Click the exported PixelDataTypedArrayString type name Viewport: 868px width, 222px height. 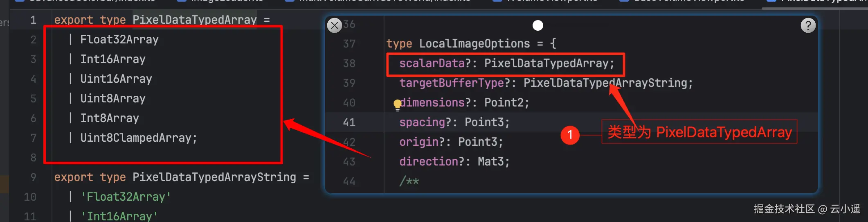[x=214, y=177]
